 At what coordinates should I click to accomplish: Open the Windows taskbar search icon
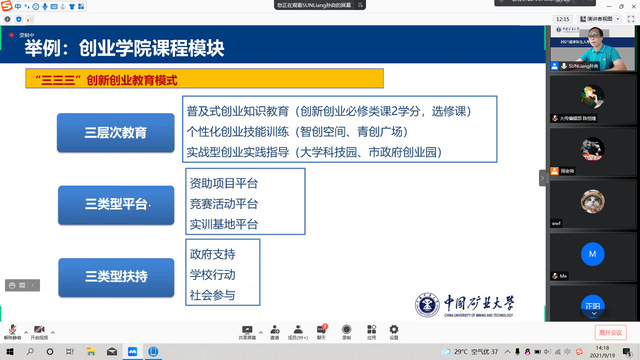point(30,351)
